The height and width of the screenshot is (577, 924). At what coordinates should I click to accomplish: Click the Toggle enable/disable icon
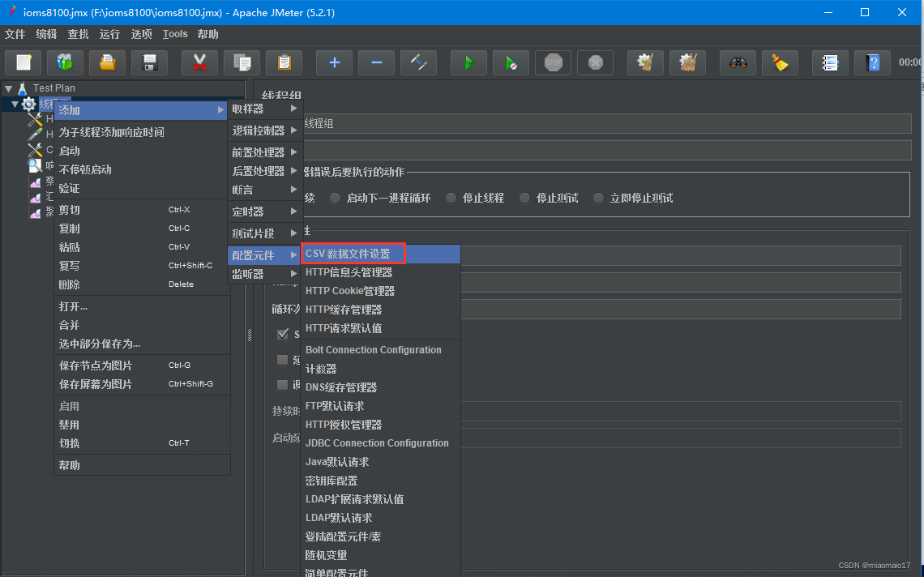(418, 62)
